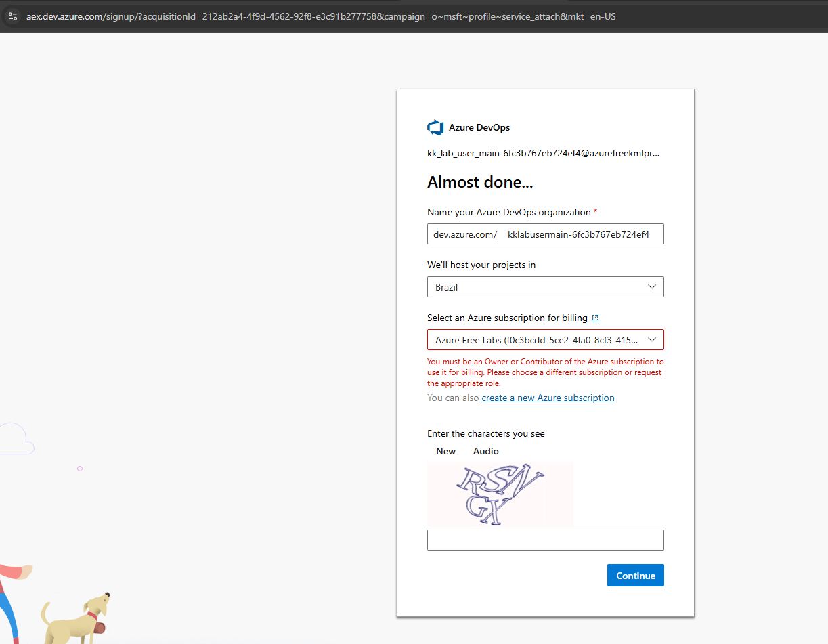Click the Azure DevOps logo icon

435,127
